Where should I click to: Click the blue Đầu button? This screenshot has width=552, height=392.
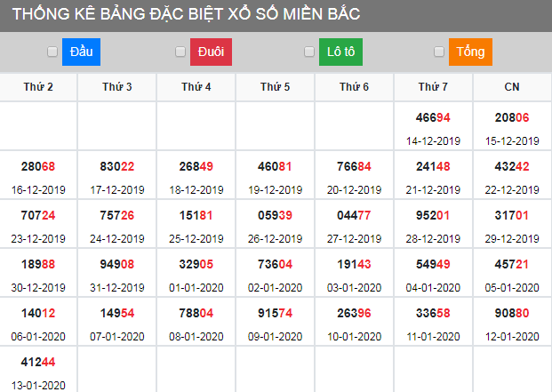tap(81, 52)
